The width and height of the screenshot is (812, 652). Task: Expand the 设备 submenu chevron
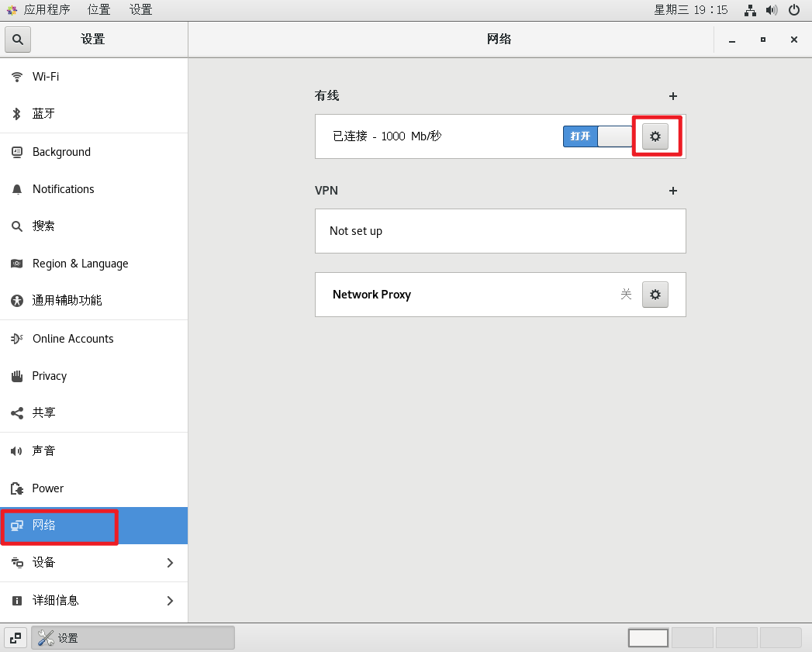pyautogui.click(x=170, y=563)
